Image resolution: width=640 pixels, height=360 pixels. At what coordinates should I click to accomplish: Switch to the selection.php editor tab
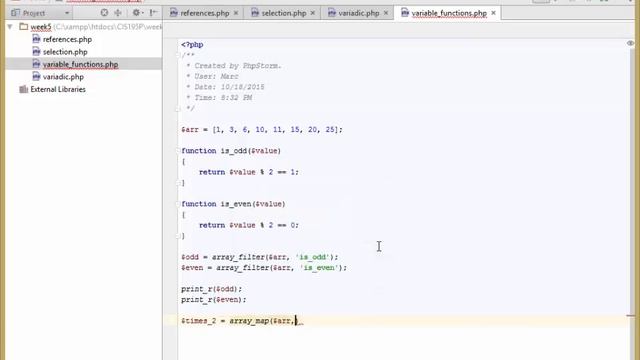(284, 13)
